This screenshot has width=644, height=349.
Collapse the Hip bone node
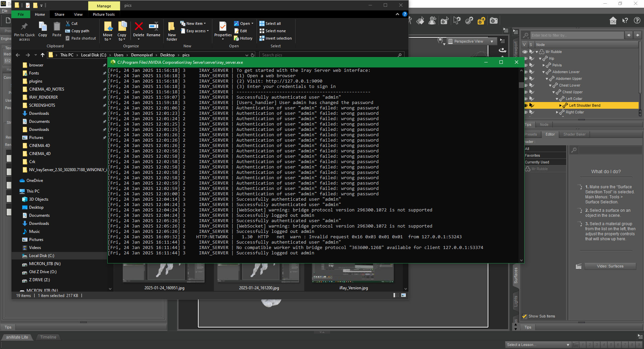pos(540,59)
